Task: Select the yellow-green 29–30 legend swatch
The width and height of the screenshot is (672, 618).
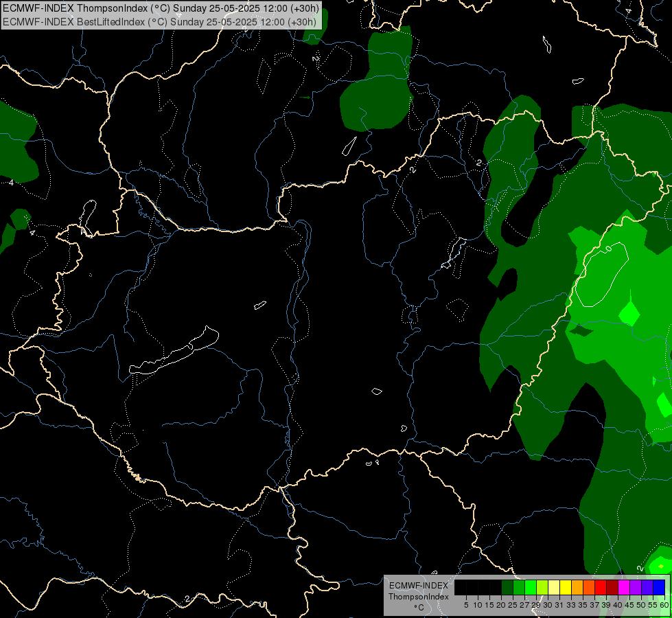Action: pos(542,588)
